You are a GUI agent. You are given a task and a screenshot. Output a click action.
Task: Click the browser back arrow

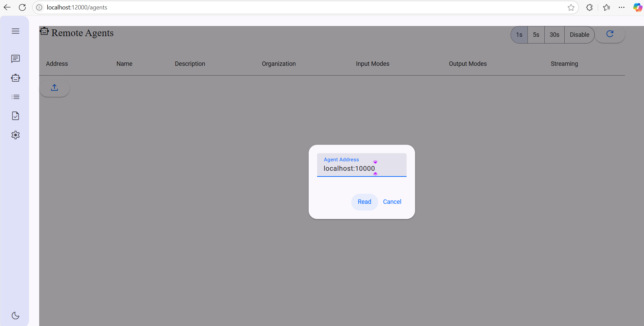pyautogui.click(x=7, y=7)
